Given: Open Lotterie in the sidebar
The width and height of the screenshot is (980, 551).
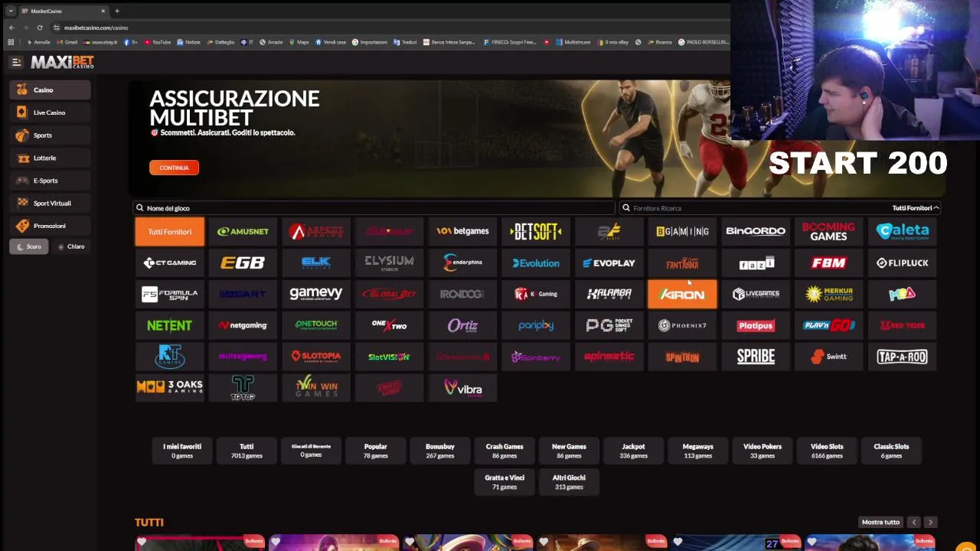Looking at the screenshot, I should [x=50, y=158].
